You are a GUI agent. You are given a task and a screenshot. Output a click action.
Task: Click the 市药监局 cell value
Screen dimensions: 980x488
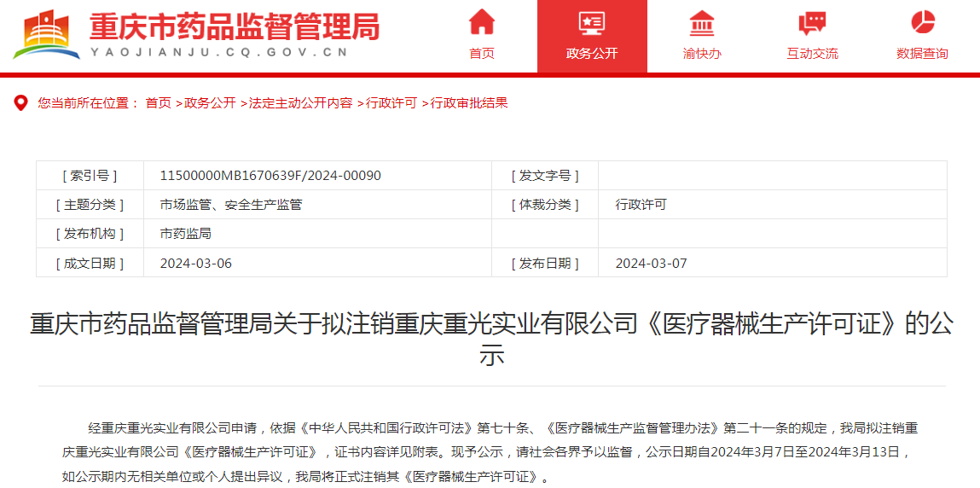pyautogui.click(x=186, y=234)
